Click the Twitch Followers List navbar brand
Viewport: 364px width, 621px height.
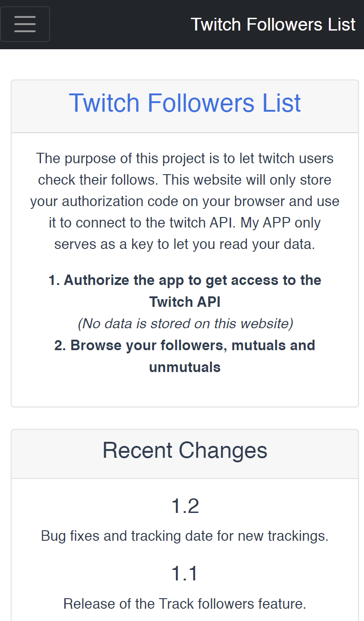point(273,25)
